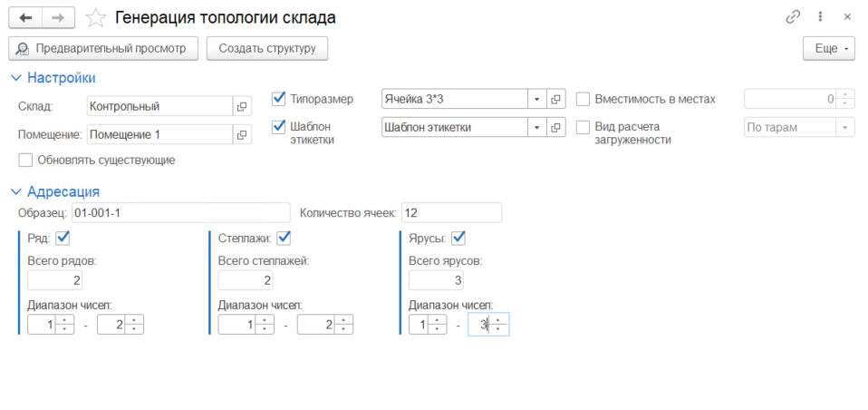Copy link using the chain icon
This screenshot has height=410, width=868.
click(793, 17)
